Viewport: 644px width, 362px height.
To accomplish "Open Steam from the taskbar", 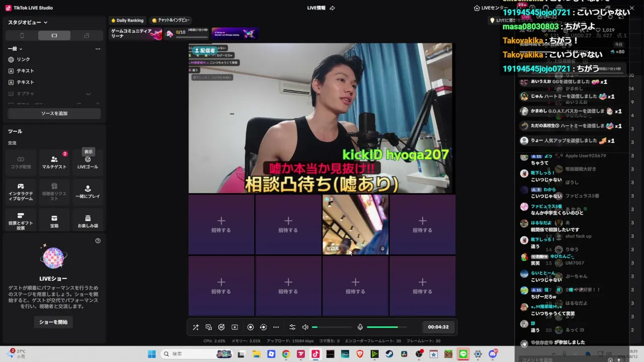I will click(389, 354).
